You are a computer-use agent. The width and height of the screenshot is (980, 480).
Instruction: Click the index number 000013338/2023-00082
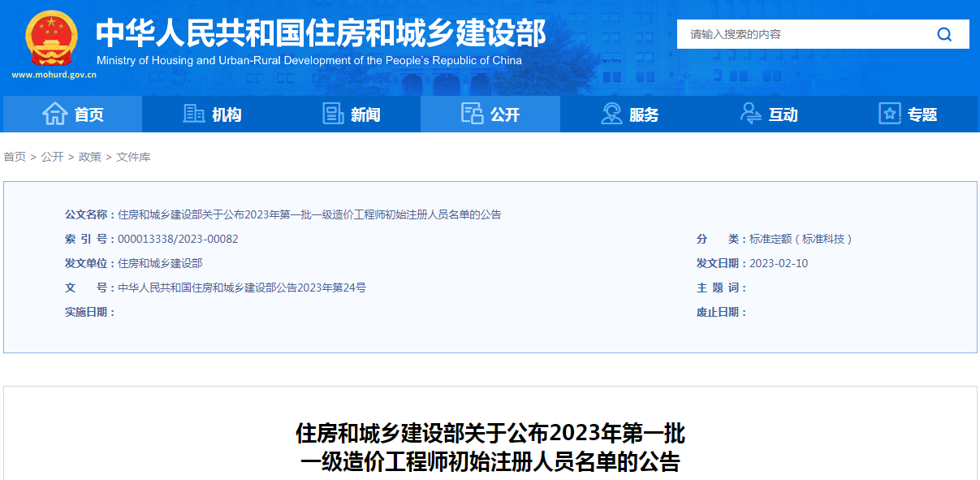tap(178, 240)
